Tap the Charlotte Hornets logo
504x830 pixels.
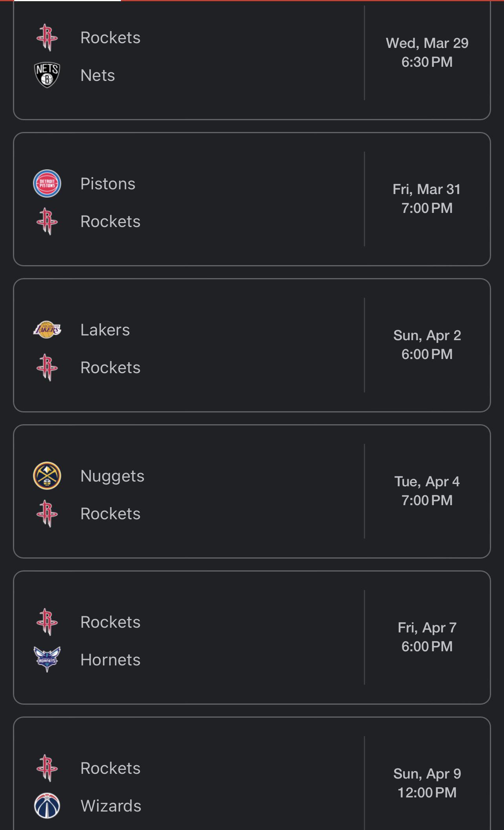[x=47, y=660]
